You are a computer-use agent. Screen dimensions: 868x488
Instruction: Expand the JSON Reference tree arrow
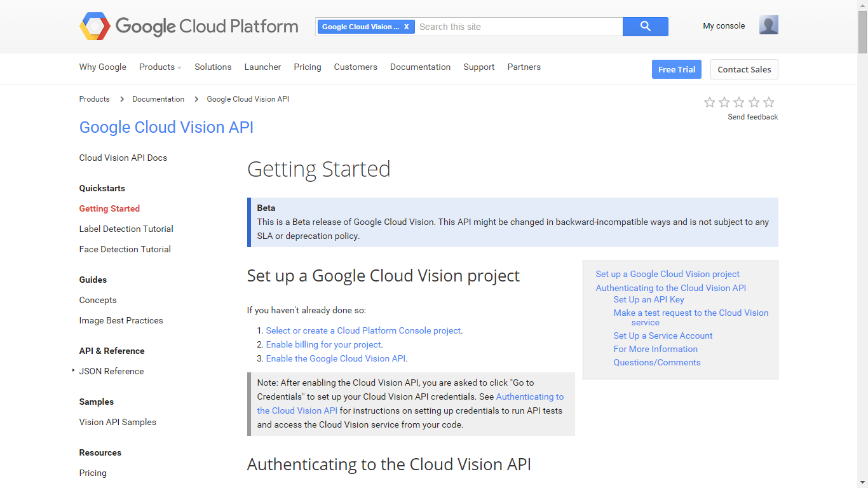(x=74, y=370)
